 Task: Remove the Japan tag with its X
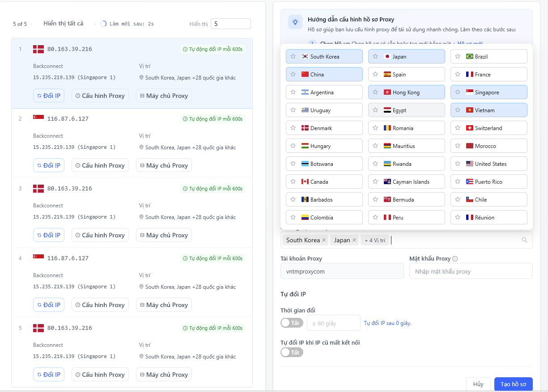pos(354,240)
